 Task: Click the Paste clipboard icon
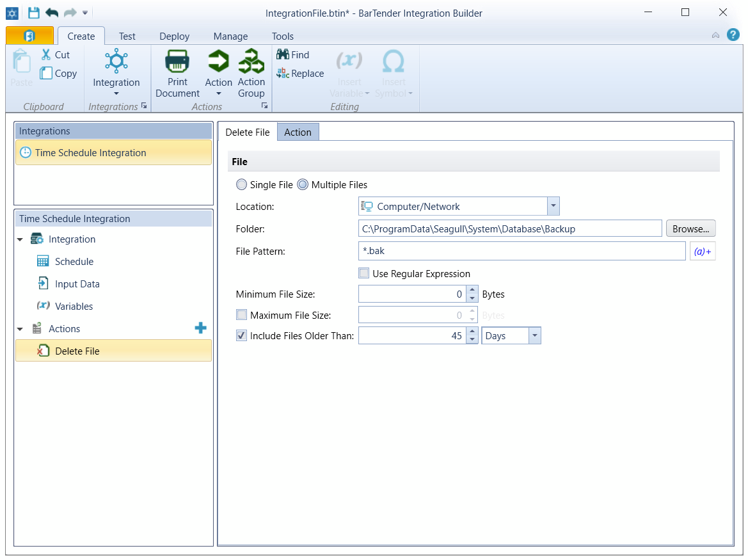[22, 61]
